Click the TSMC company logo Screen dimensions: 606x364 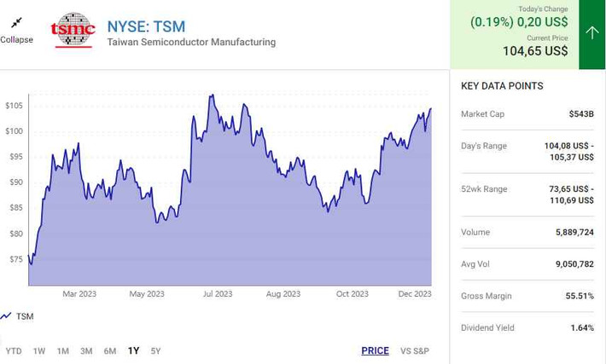73,30
